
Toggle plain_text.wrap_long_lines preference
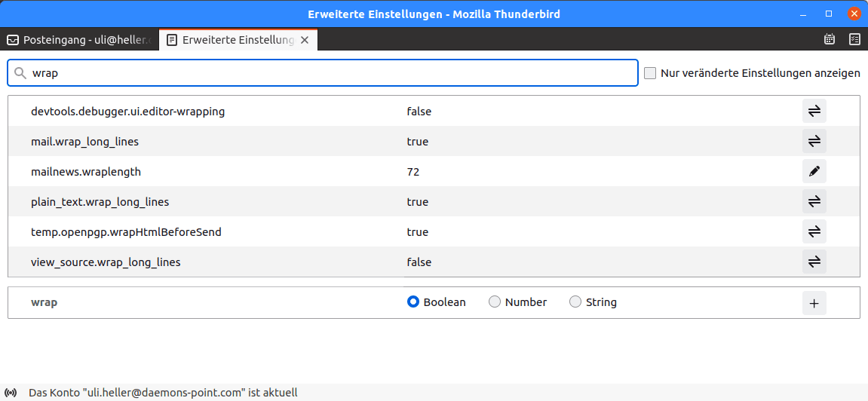tap(814, 202)
